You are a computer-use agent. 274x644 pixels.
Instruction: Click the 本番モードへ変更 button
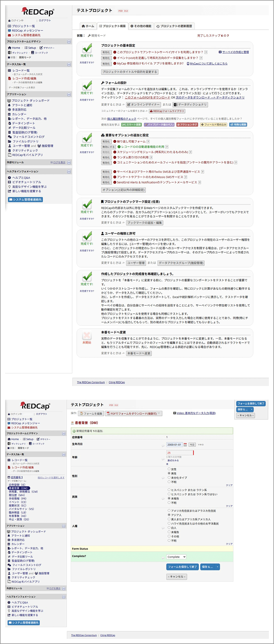(x=139, y=353)
